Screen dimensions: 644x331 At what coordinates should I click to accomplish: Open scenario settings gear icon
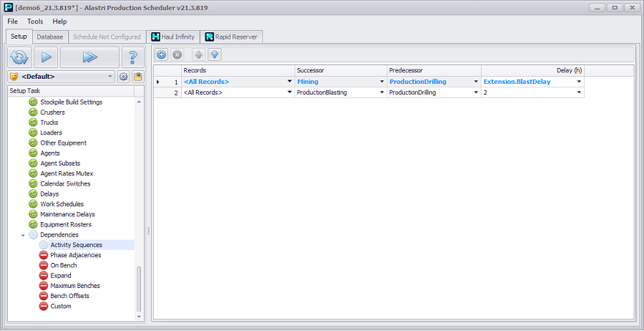123,77
